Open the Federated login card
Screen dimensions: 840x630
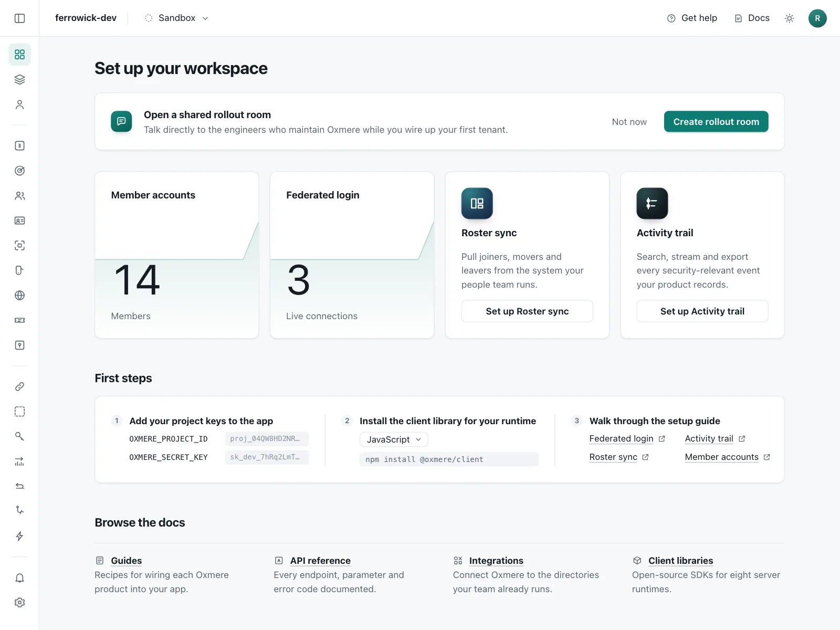(x=352, y=255)
